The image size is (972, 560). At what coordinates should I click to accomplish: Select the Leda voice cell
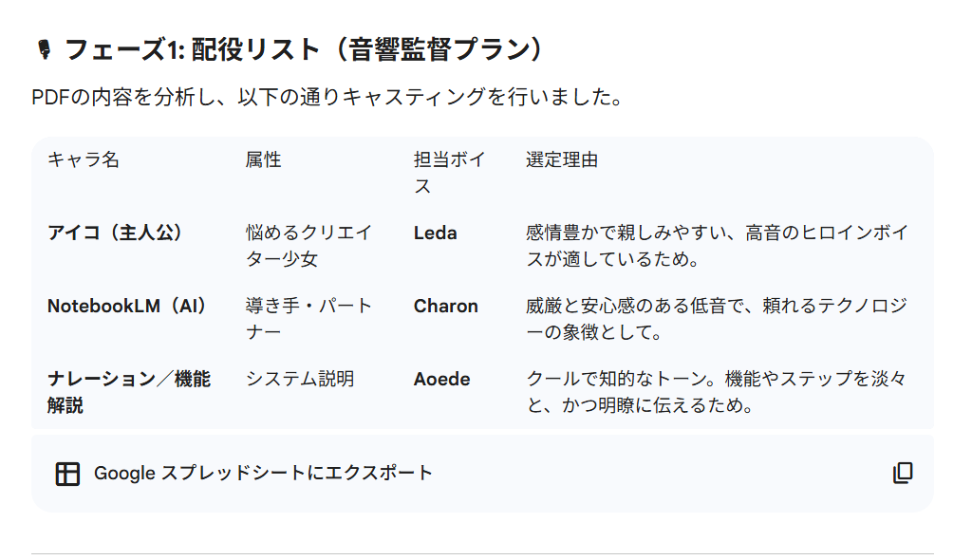(436, 233)
